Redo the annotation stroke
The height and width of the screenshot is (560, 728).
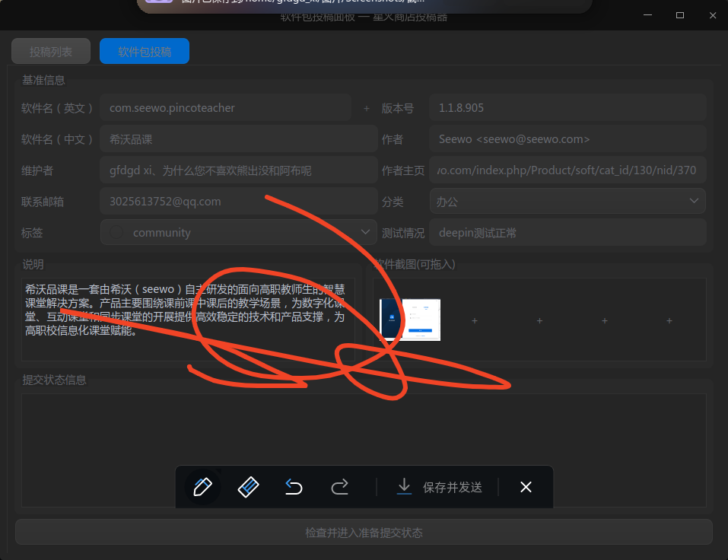tap(340, 487)
